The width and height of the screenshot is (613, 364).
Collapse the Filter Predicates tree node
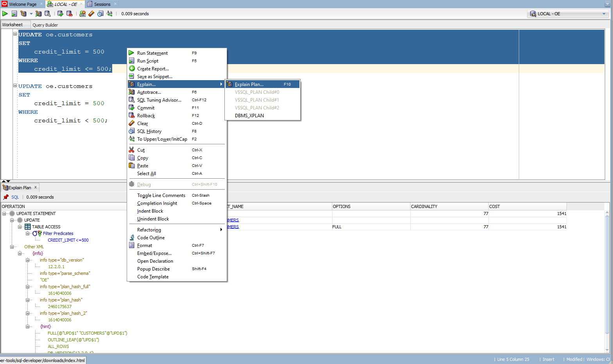pyautogui.click(x=27, y=233)
